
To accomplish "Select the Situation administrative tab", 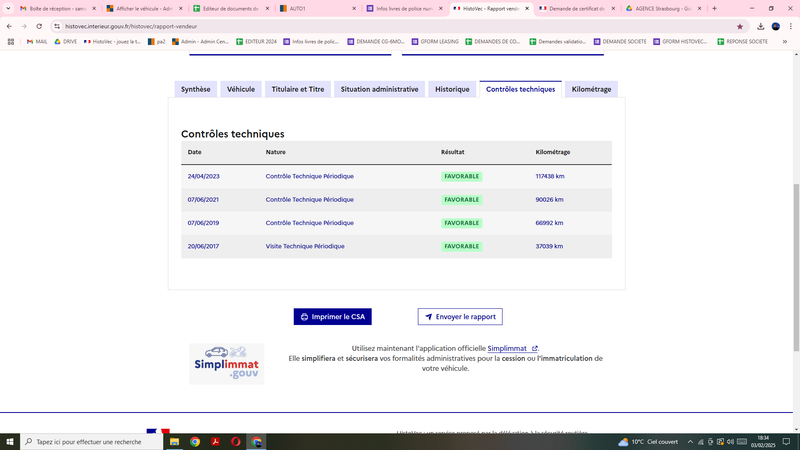I will pos(379,89).
